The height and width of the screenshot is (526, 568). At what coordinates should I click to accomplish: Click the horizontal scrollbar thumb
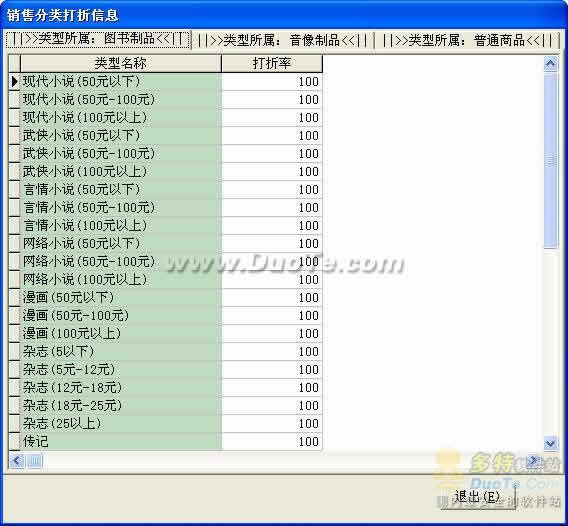[35, 461]
